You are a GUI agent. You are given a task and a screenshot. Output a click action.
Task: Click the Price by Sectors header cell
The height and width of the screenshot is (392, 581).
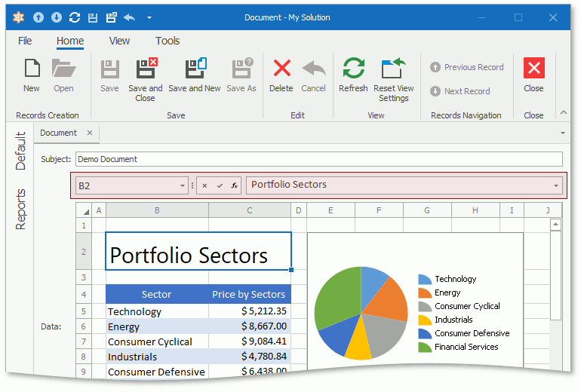pos(250,294)
